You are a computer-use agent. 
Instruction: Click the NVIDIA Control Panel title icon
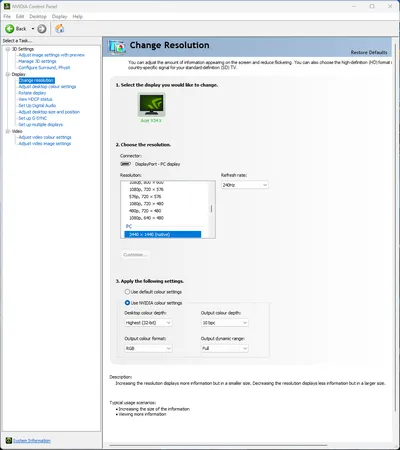[7, 6]
